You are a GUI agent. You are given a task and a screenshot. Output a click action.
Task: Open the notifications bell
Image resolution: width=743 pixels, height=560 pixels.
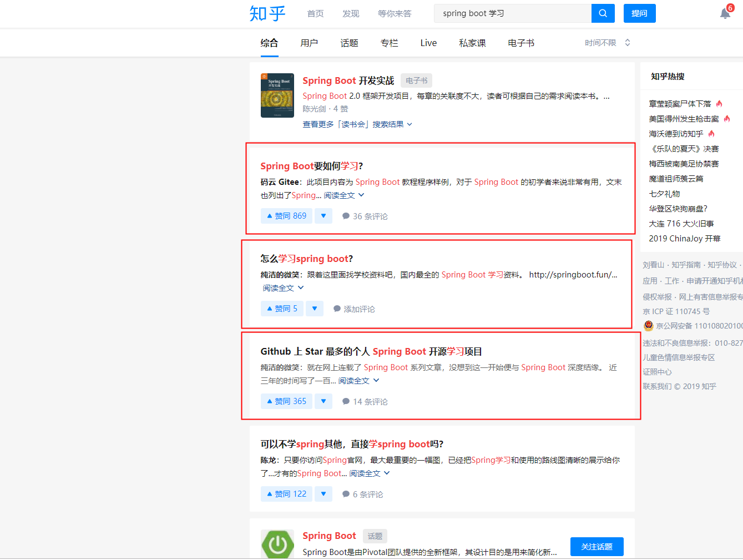(x=725, y=13)
